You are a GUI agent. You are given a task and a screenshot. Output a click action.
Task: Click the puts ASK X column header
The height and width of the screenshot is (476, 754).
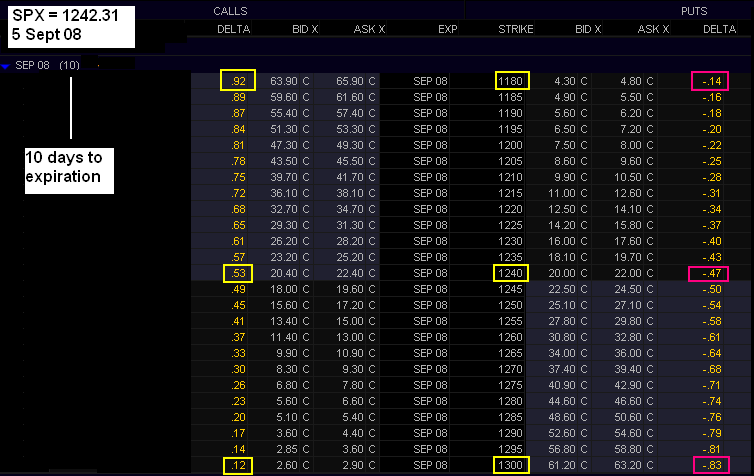pyautogui.click(x=653, y=29)
